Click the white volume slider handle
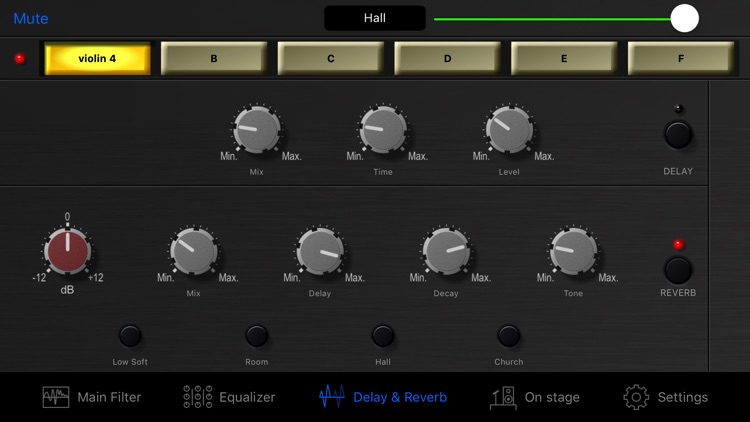The width and height of the screenshot is (750, 422). click(684, 18)
